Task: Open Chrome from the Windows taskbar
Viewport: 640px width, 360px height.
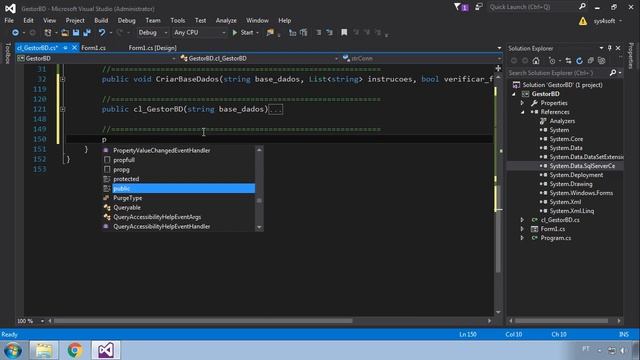Action: coord(75,350)
